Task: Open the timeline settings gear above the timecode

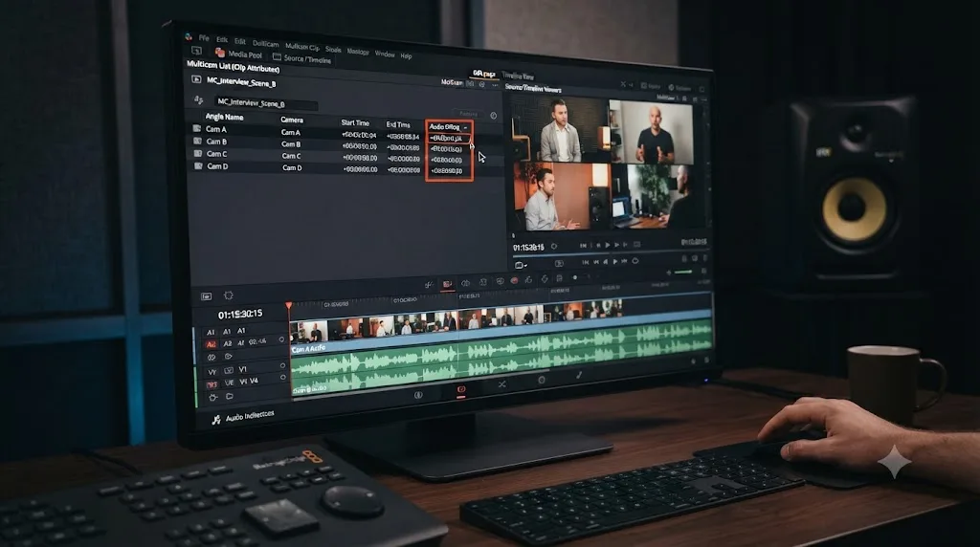Action: pos(228,295)
